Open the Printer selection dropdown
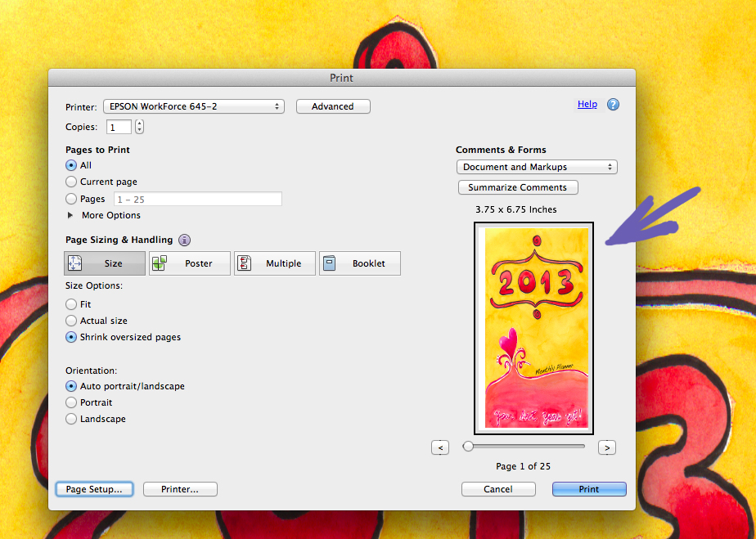 coord(193,106)
